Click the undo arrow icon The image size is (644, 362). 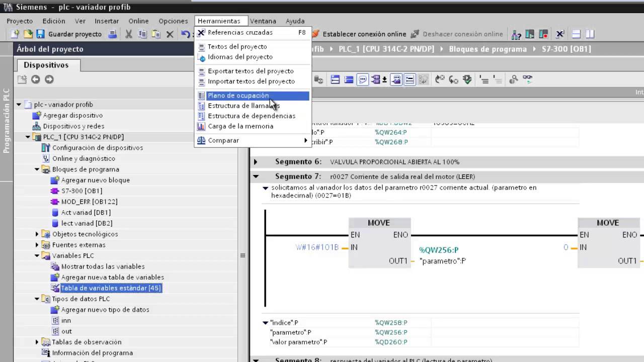(185, 34)
